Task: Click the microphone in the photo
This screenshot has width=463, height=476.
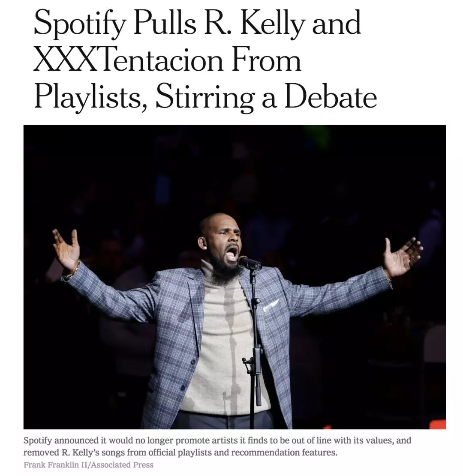Action: pyautogui.click(x=249, y=262)
